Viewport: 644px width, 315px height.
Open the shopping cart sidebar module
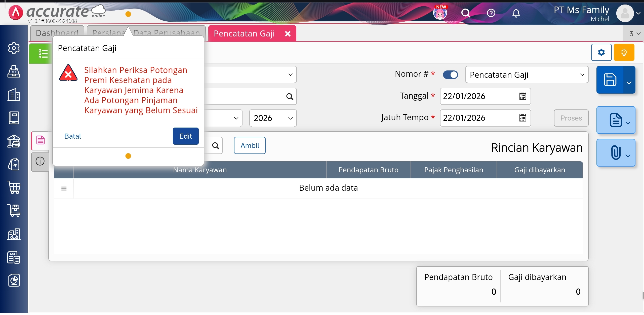(14, 187)
